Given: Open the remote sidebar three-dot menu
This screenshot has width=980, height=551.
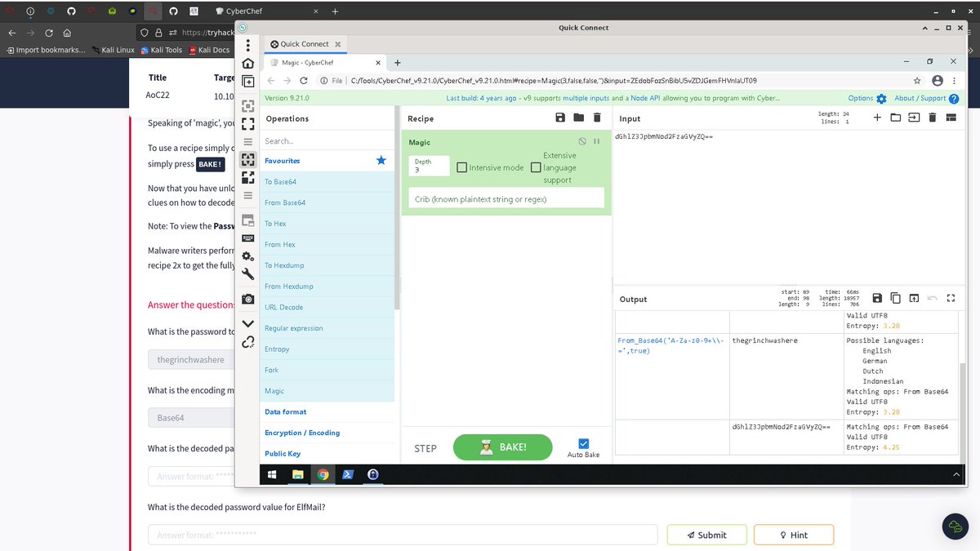Looking at the screenshot, I should click(x=248, y=46).
